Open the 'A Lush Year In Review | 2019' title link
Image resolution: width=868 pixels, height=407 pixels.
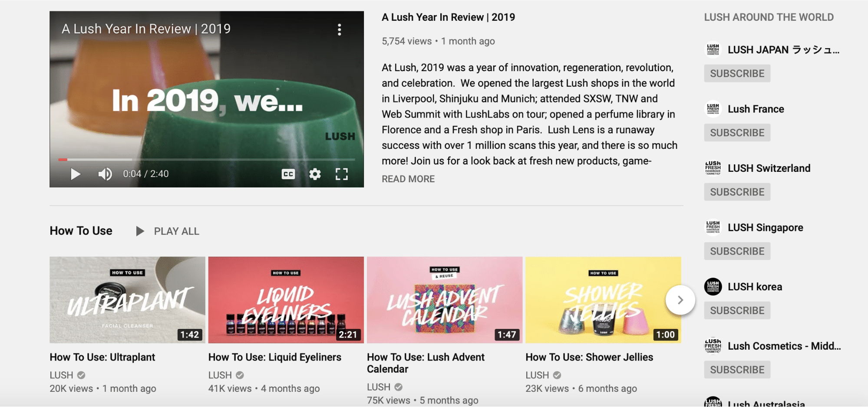(x=448, y=17)
